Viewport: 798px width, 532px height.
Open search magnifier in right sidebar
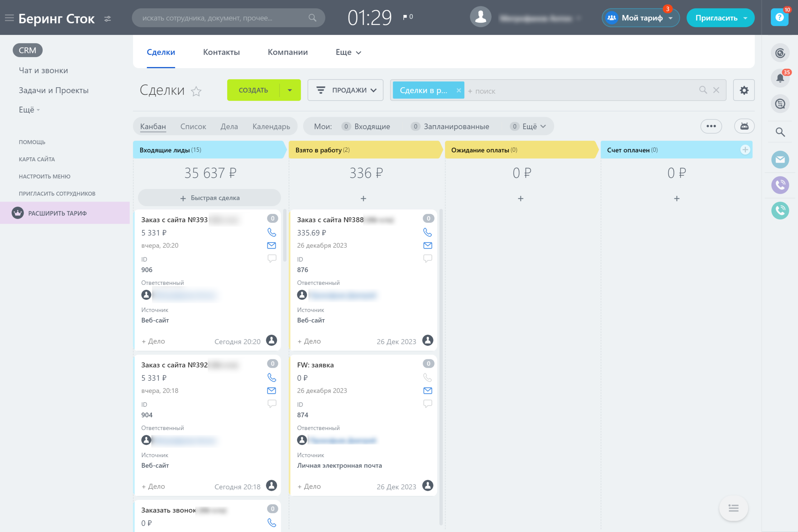coord(780,132)
